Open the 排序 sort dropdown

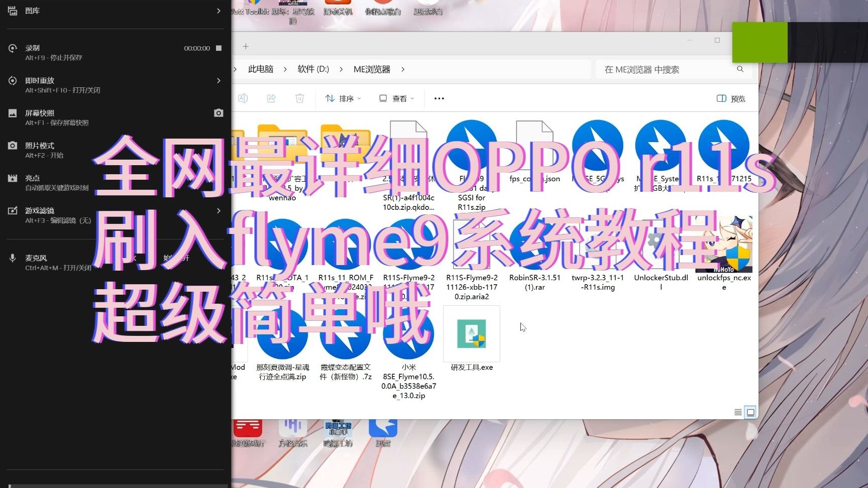pyautogui.click(x=343, y=98)
